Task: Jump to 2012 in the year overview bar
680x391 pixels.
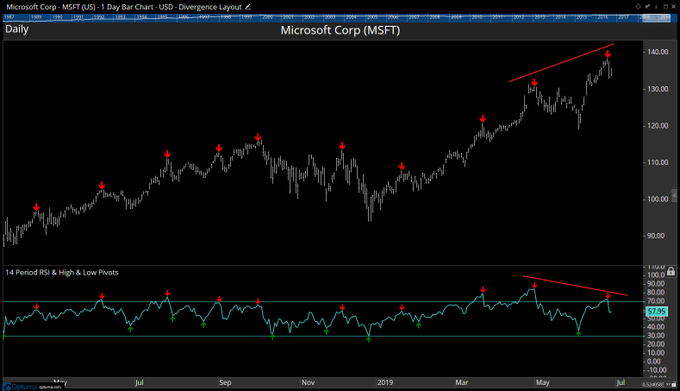Action: (519, 17)
